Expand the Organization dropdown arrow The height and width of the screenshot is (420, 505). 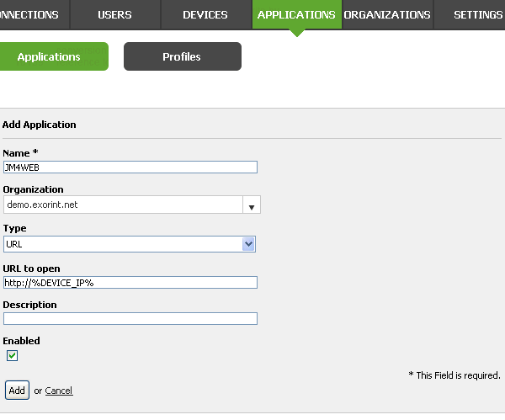(252, 205)
